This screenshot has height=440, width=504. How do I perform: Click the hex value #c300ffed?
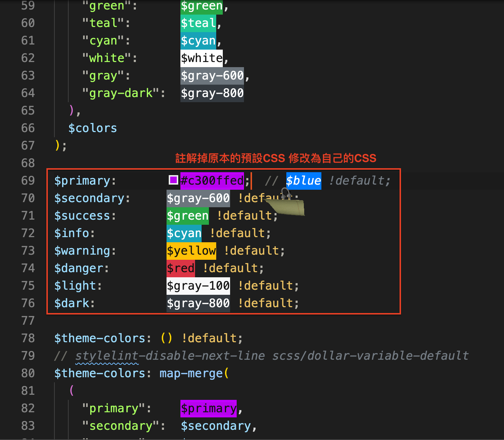point(212,180)
